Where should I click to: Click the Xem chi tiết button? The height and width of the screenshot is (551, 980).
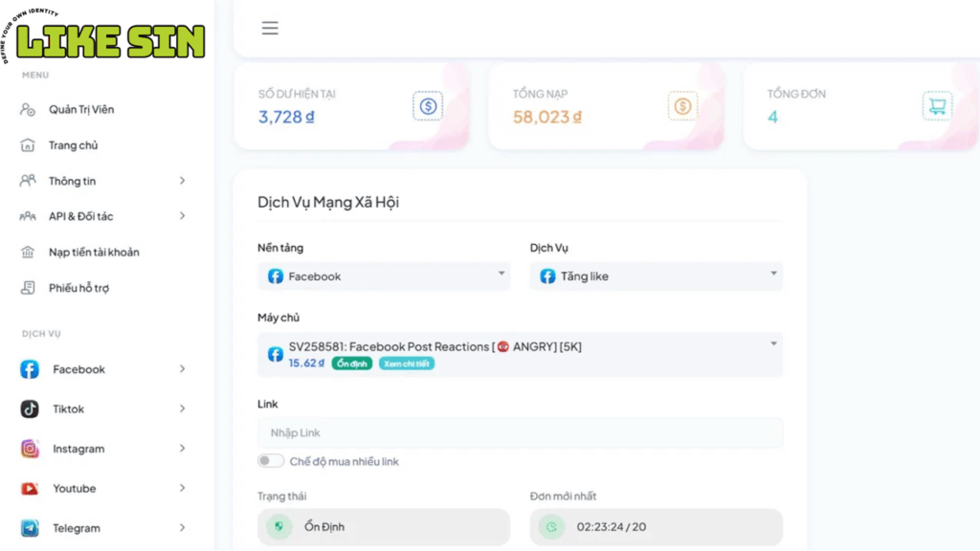(x=407, y=364)
